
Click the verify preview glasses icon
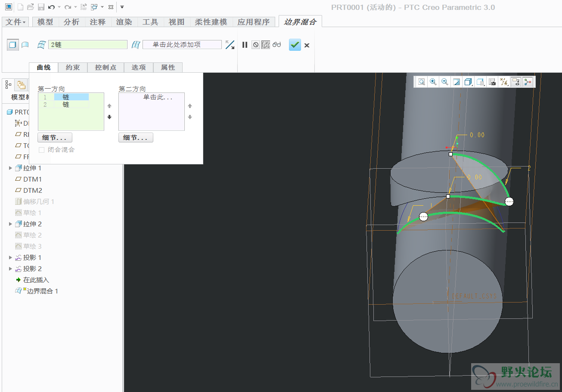(276, 45)
